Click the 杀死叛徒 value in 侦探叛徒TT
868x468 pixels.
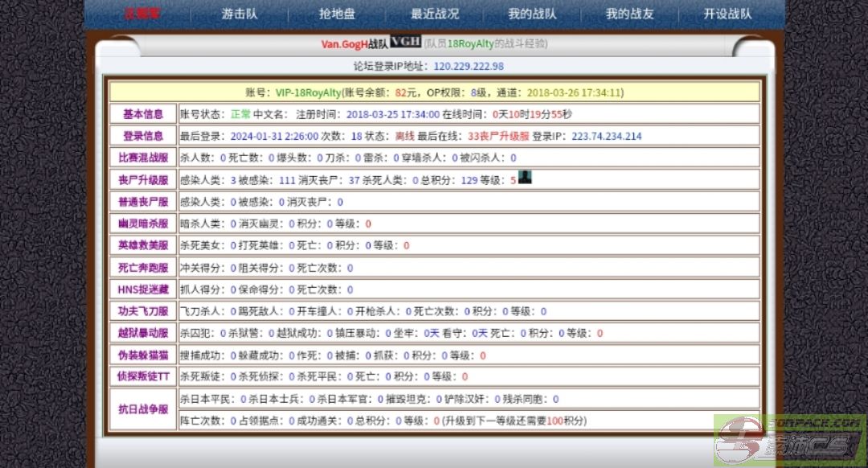click(233, 376)
